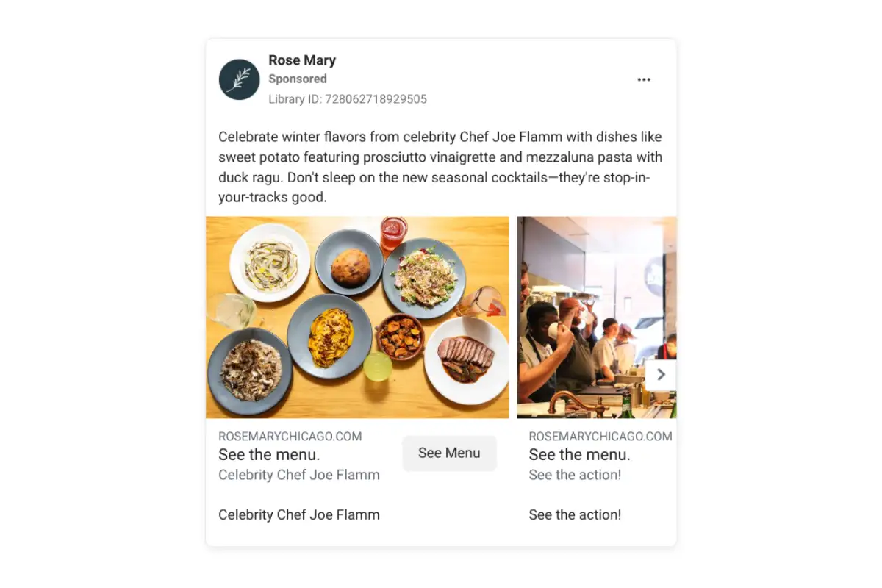882x588 pixels.
Task: Click gray See the action! description
Action: point(575,475)
